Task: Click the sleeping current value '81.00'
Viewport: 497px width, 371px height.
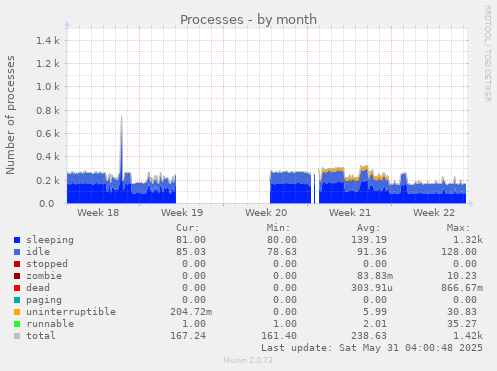Action: pos(191,240)
